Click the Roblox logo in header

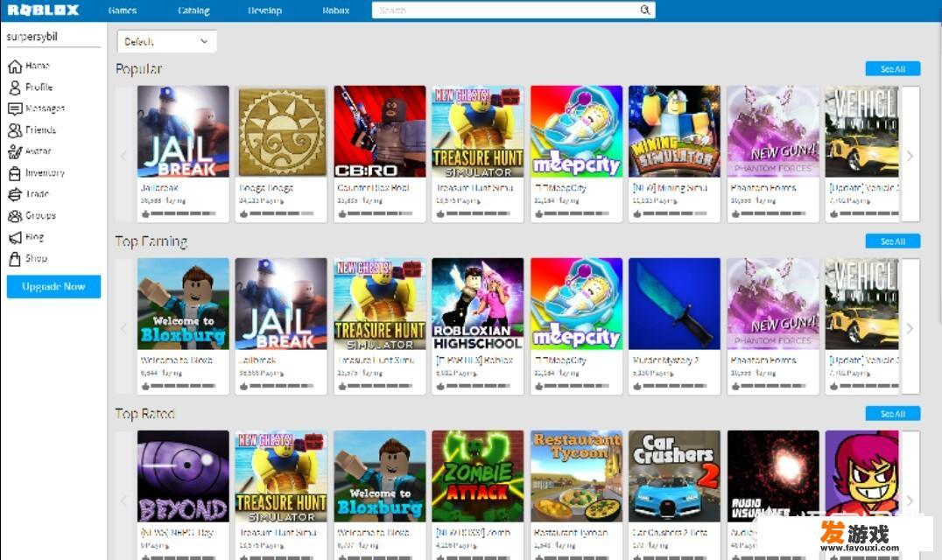pos(43,10)
